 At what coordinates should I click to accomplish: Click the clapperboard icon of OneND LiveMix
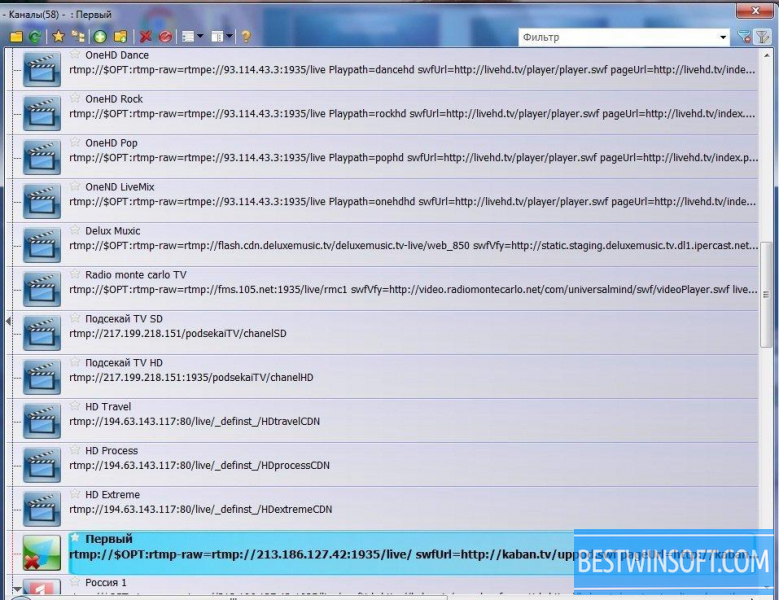pyautogui.click(x=42, y=201)
